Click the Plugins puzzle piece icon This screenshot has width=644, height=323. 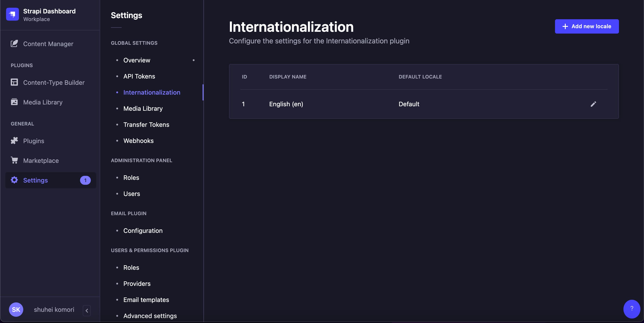tap(14, 140)
